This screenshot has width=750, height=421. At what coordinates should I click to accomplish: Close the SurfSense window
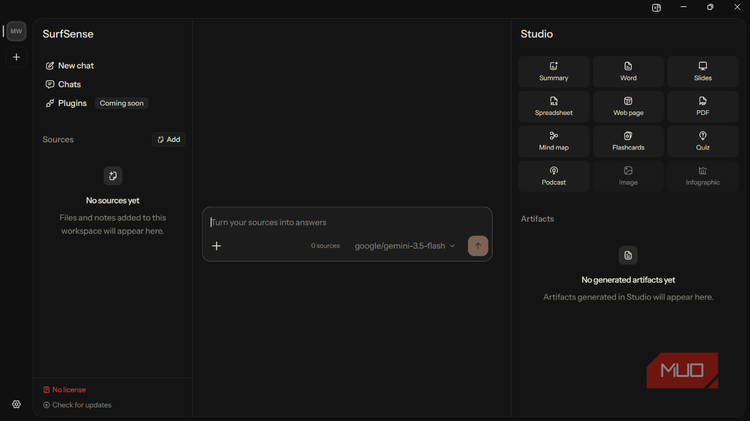point(737,7)
